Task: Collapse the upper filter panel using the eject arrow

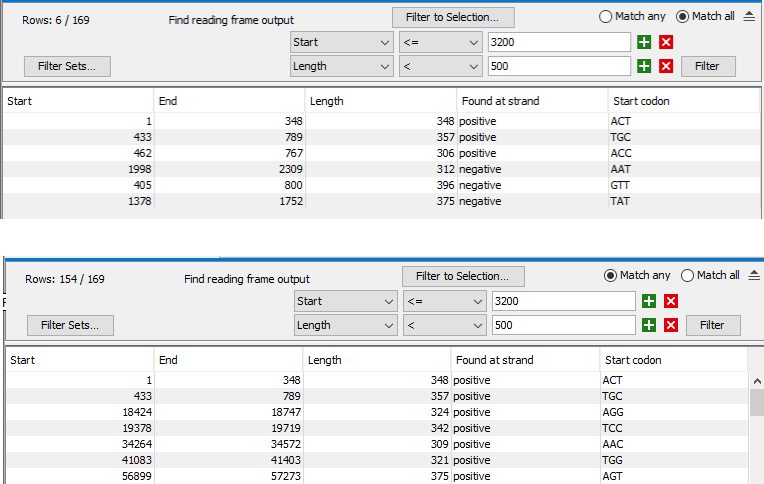Action: [750, 17]
